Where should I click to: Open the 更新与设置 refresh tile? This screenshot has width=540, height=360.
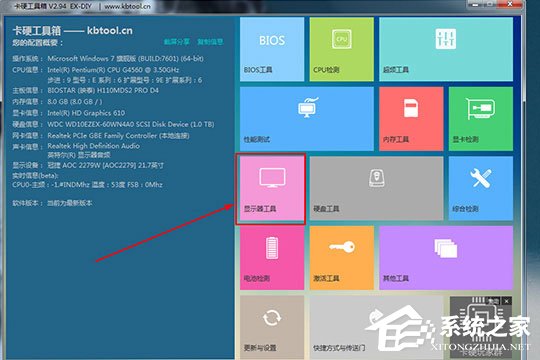pyautogui.click(x=272, y=327)
